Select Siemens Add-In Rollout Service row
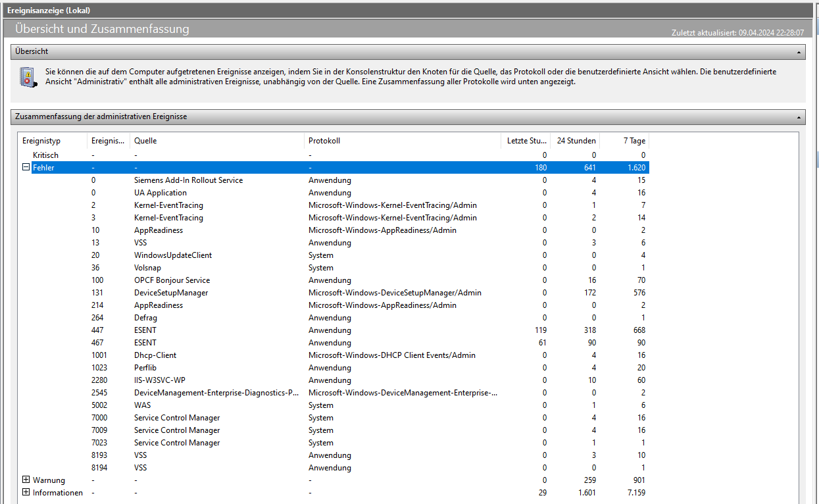The image size is (819, 504). tap(334, 180)
